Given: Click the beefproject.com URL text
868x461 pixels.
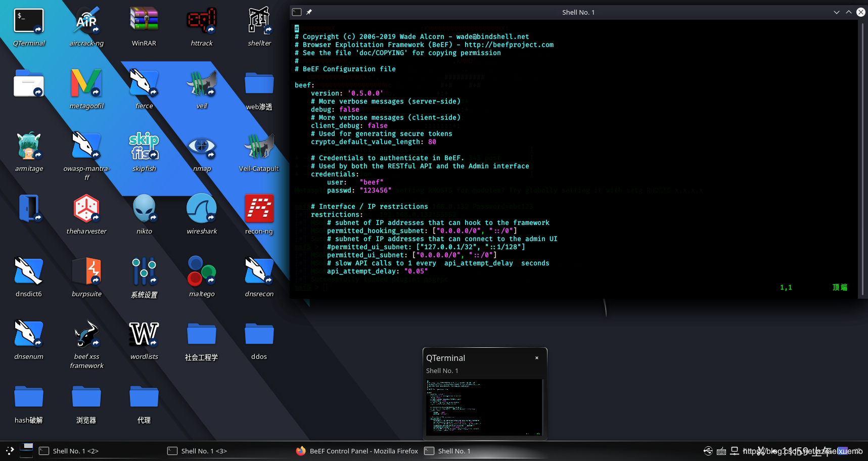Looking at the screenshot, I should click(x=509, y=44).
